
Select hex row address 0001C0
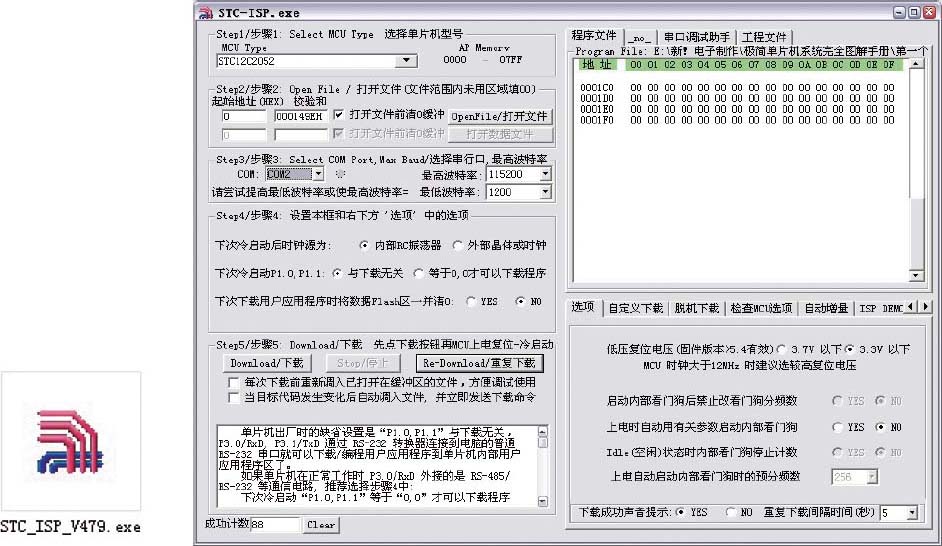point(597,88)
